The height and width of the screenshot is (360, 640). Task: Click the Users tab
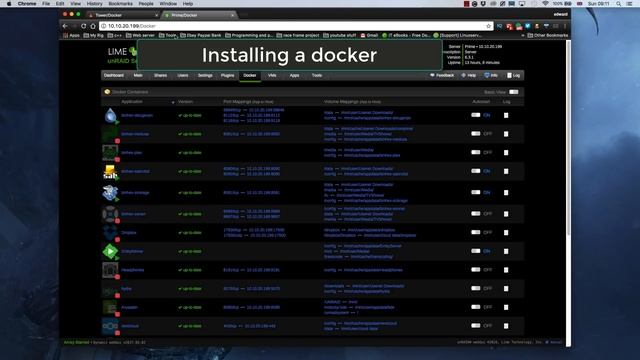click(183, 76)
